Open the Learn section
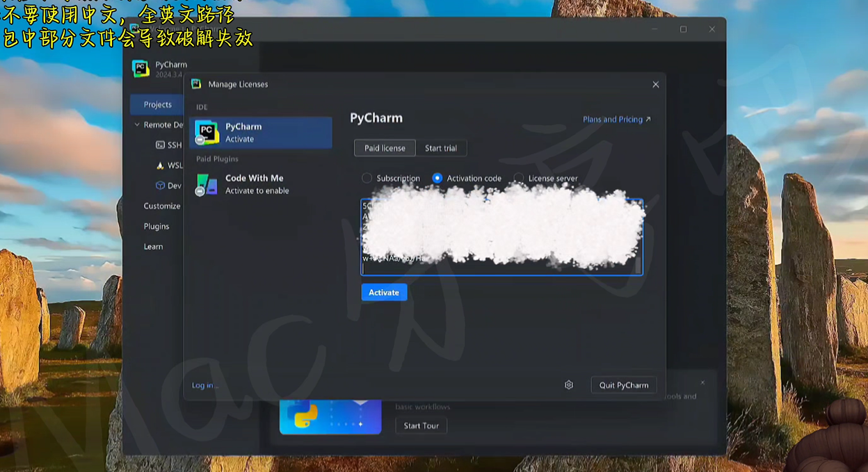The width and height of the screenshot is (868, 472). (x=153, y=246)
